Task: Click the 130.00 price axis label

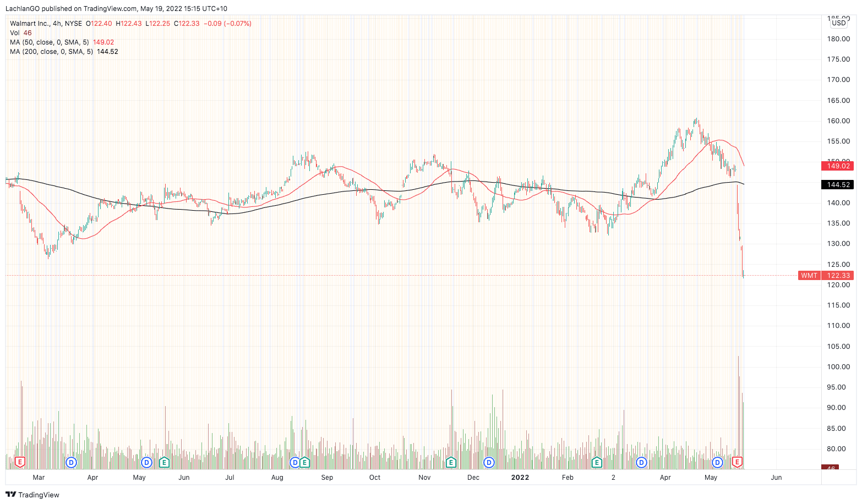Action: (x=839, y=244)
